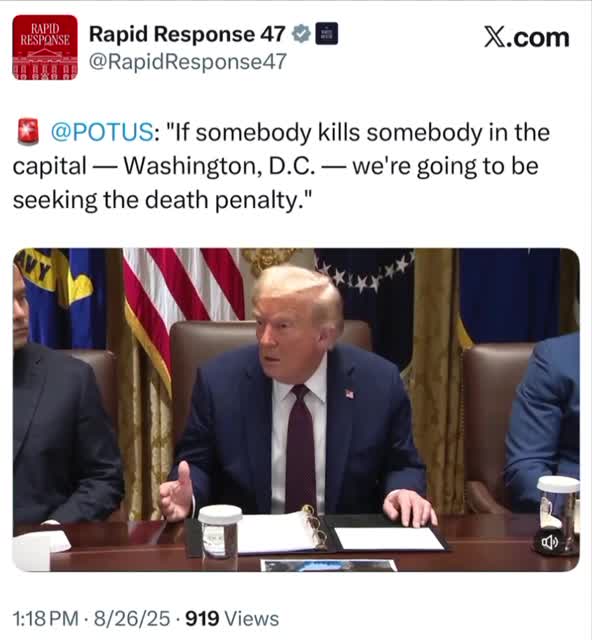Viewport: 592px width, 640px height.
Task: View the 919 Views count
Action: pos(232,618)
